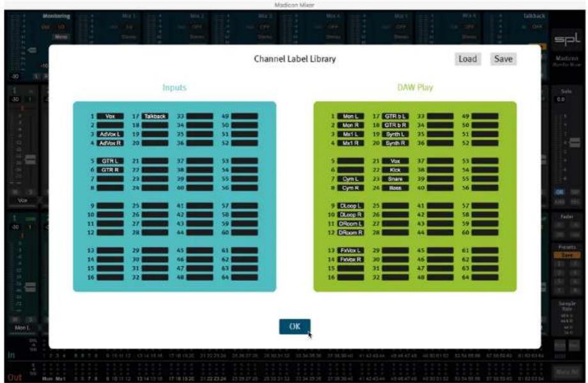Click the orange Presets Save button in mixer
This screenshot has height=383, width=588.
coord(567,255)
